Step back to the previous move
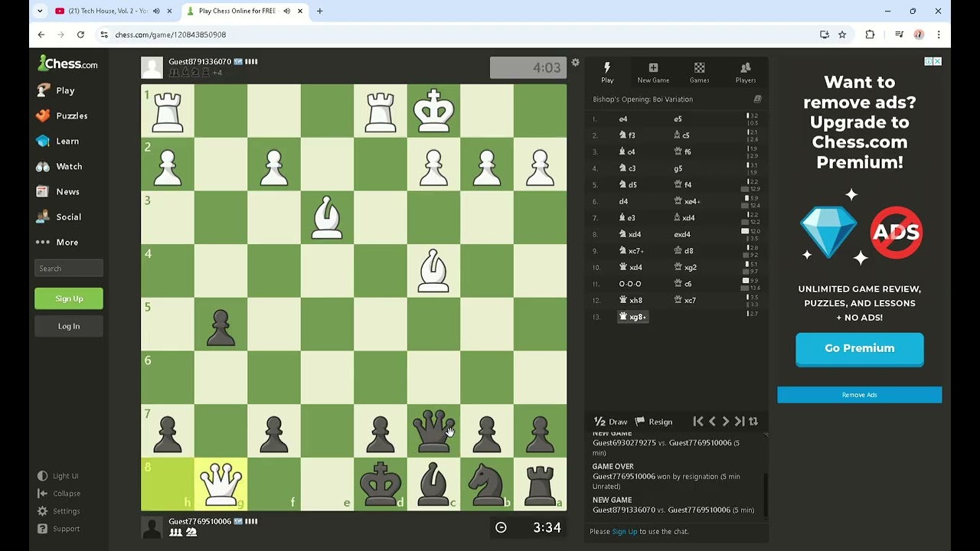The height and width of the screenshot is (551, 980). coord(712,422)
